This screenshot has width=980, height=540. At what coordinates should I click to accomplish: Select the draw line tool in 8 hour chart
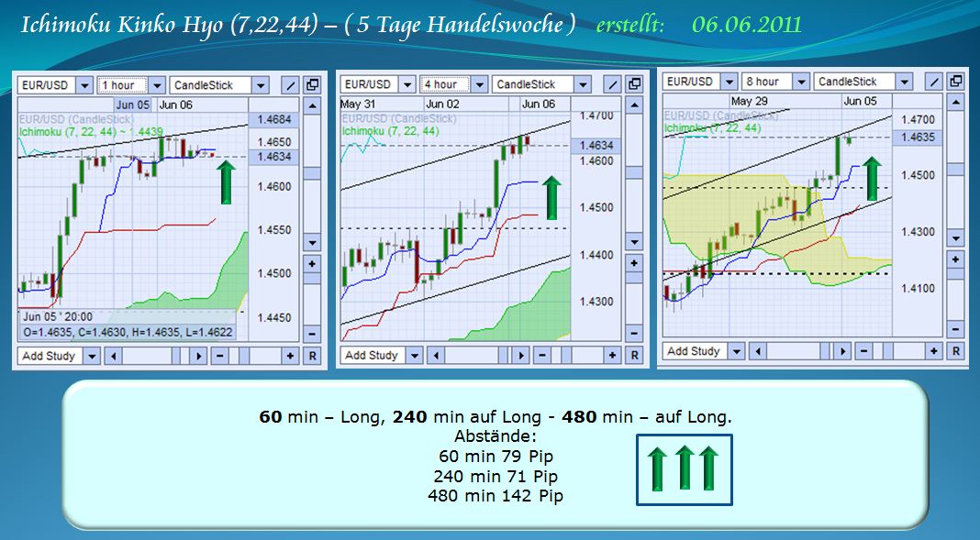click(935, 82)
